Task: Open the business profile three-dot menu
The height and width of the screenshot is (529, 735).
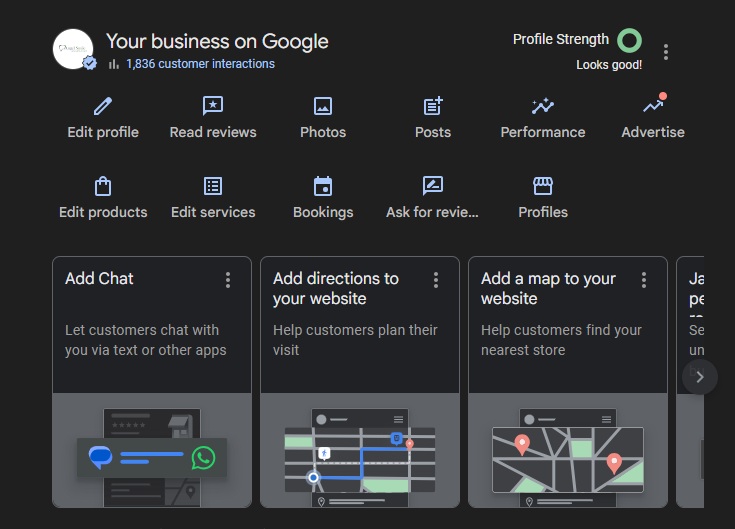Action: click(x=666, y=52)
